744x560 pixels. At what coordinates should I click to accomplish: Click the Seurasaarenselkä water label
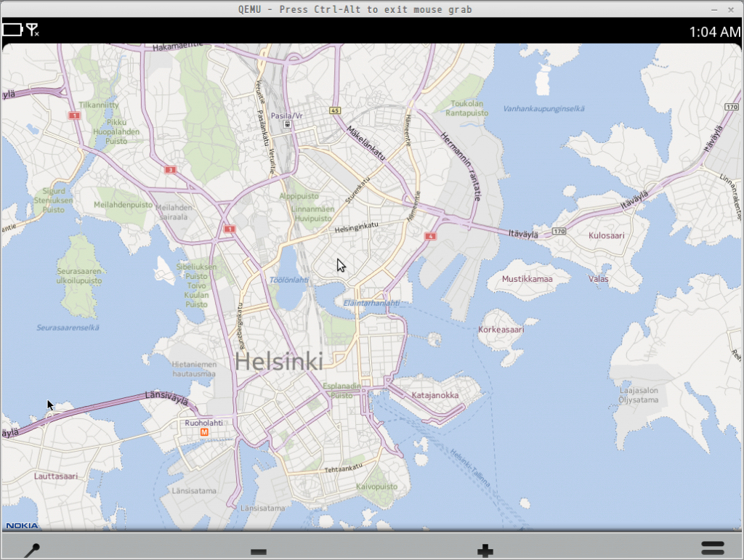pyautogui.click(x=68, y=328)
